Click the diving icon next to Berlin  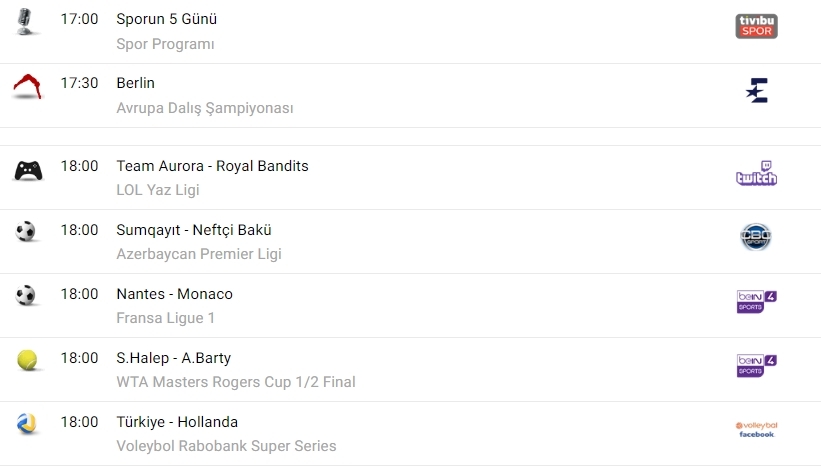tap(28, 87)
